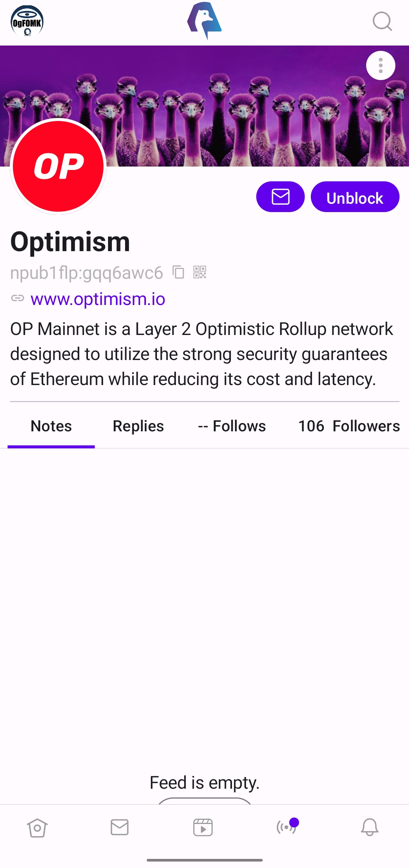Screen dimensions: 409x868
Task: Show the profile QR code
Action: tap(200, 272)
